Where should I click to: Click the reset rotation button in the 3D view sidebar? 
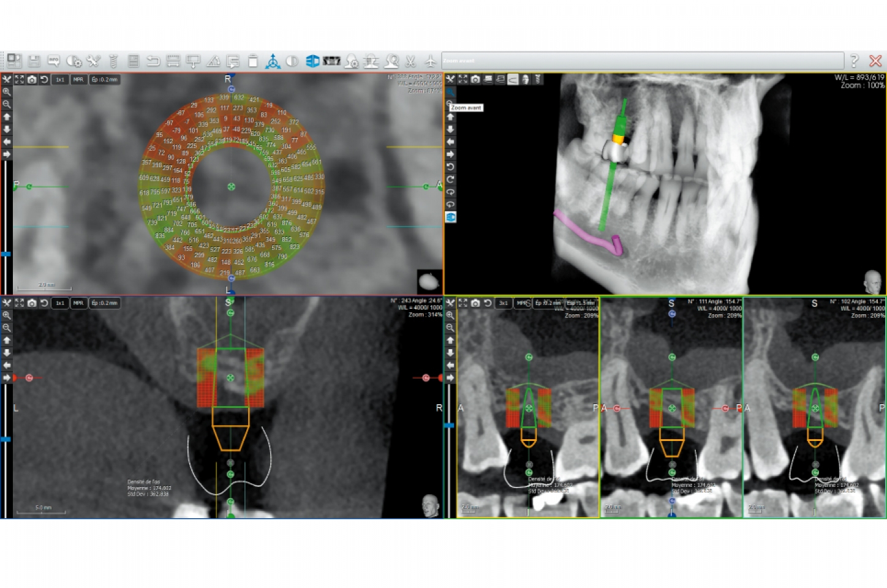click(x=451, y=167)
